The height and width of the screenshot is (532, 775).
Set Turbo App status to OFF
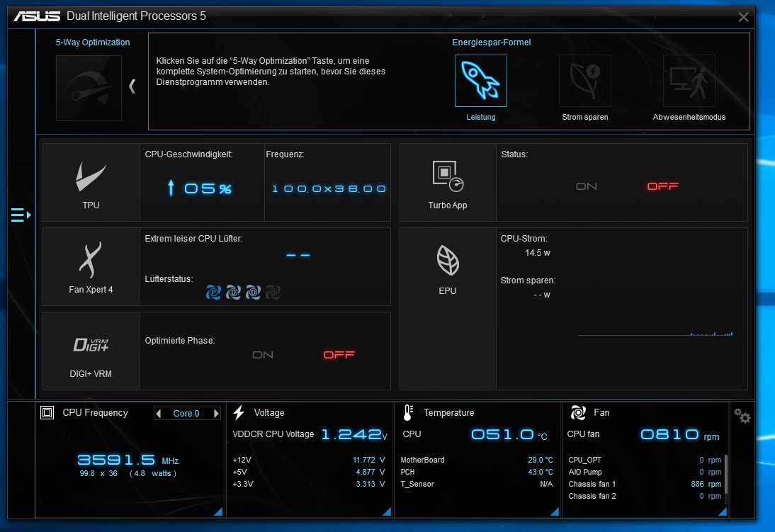click(663, 186)
